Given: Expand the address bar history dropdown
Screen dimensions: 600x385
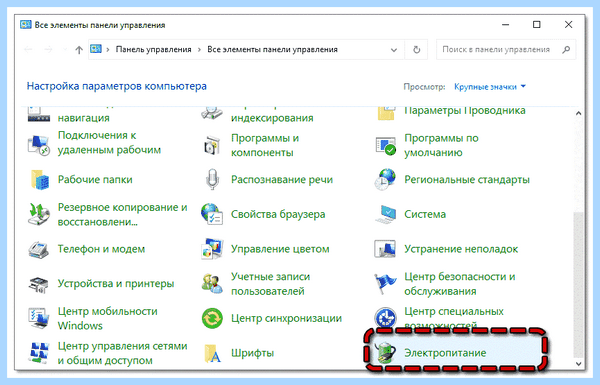Looking at the screenshot, I should click(x=393, y=50).
